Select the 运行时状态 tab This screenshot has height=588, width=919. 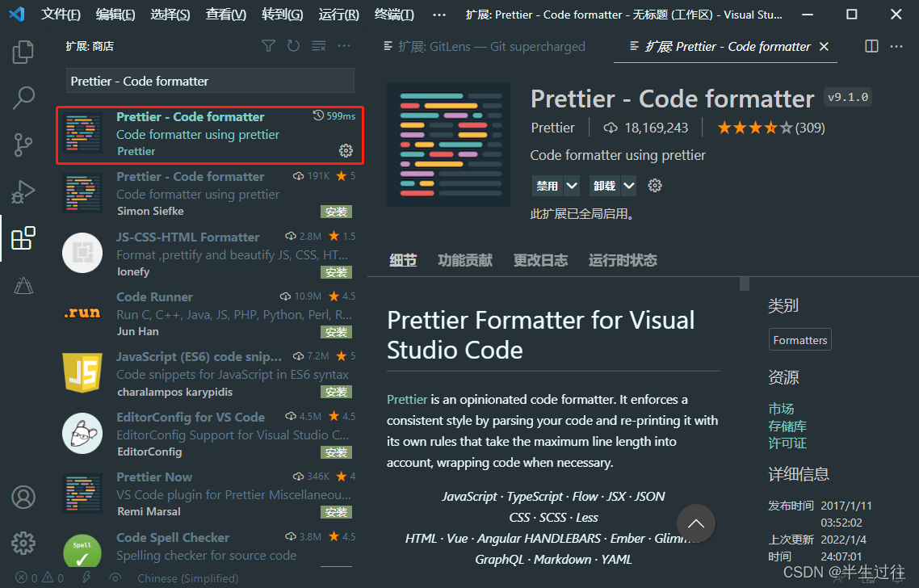pyautogui.click(x=623, y=260)
